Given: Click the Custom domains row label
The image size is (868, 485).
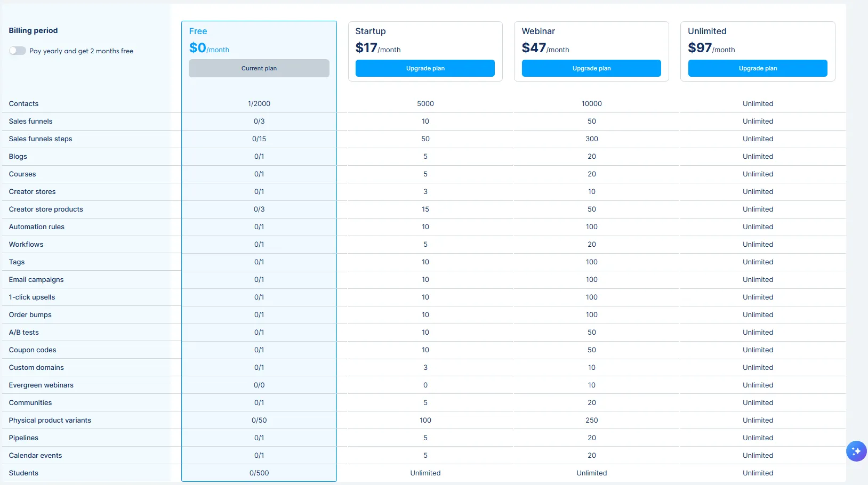Looking at the screenshot, I should click(36, 368).
